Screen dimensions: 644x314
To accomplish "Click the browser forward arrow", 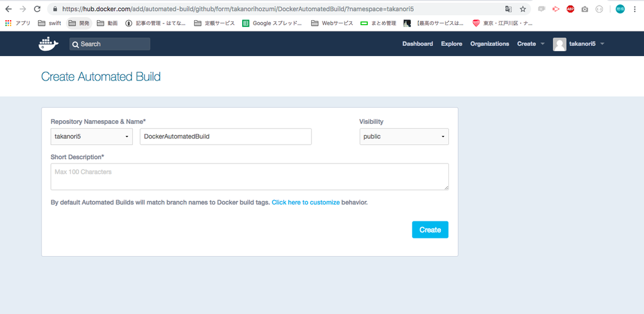I will coord(23,9).
